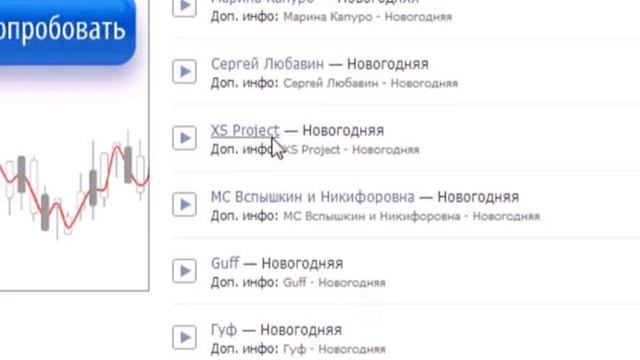Select title Новогодняя next to Сергей Любавин

pyautogui.click(x=388, y=64)
